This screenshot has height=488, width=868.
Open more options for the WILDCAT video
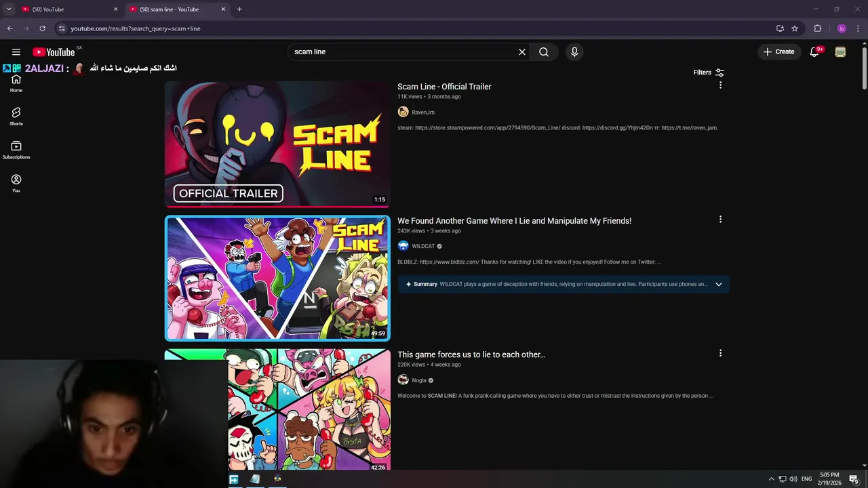coord(720,220)
